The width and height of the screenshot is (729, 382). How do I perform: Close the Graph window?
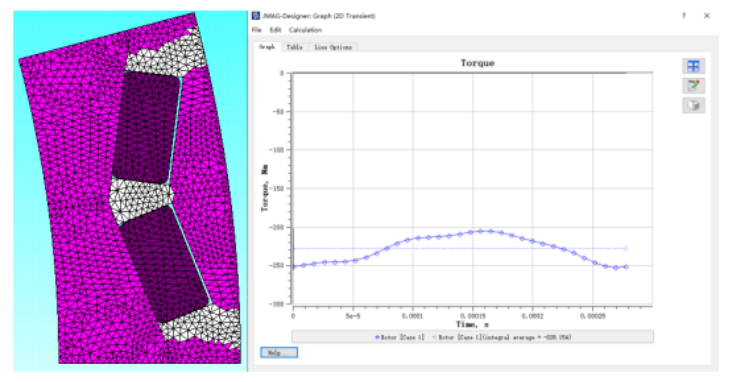[707, 16]
